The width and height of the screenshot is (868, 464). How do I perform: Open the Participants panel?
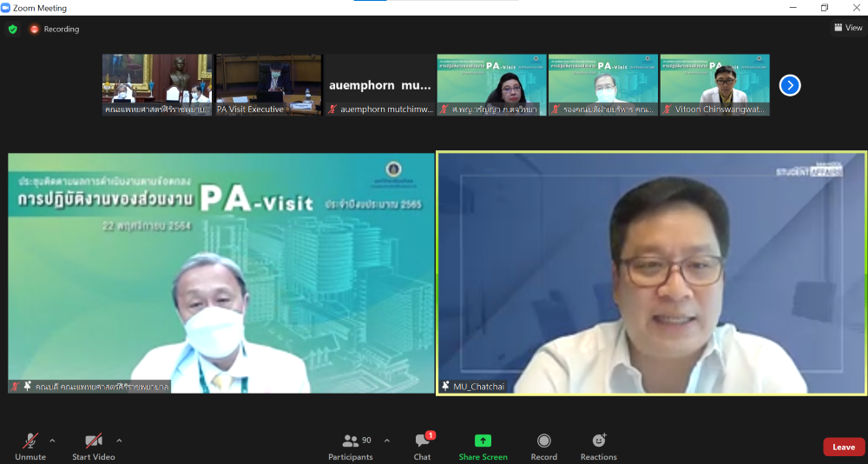tap(351, 447)
